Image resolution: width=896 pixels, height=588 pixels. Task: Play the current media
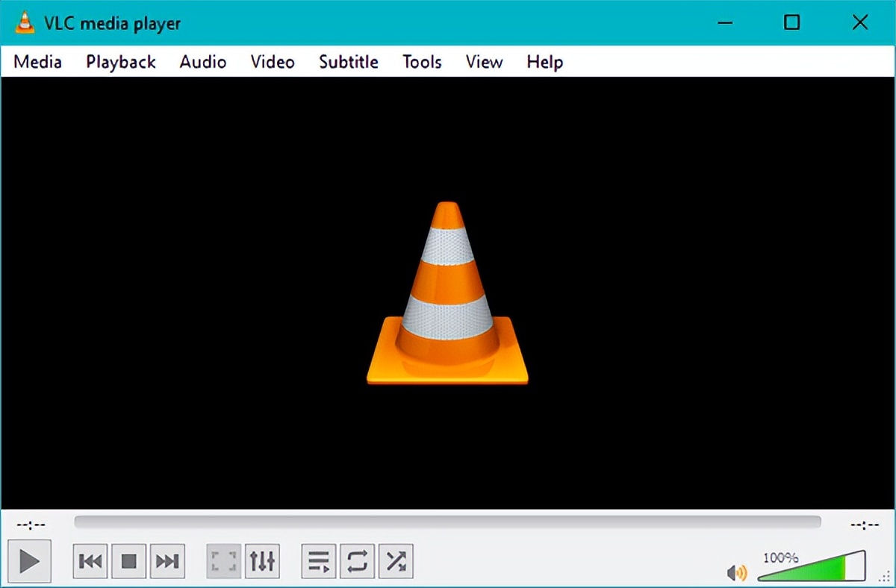tap(28, 560)
